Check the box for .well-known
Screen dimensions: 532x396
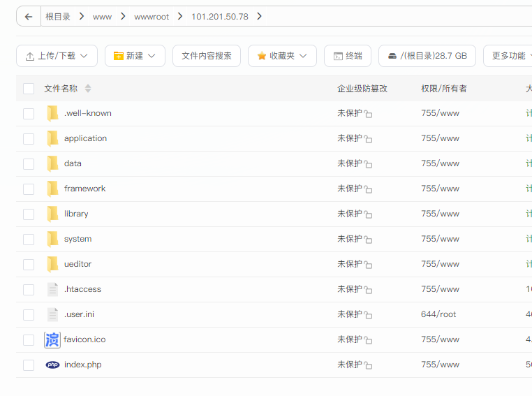pos(29,114)
